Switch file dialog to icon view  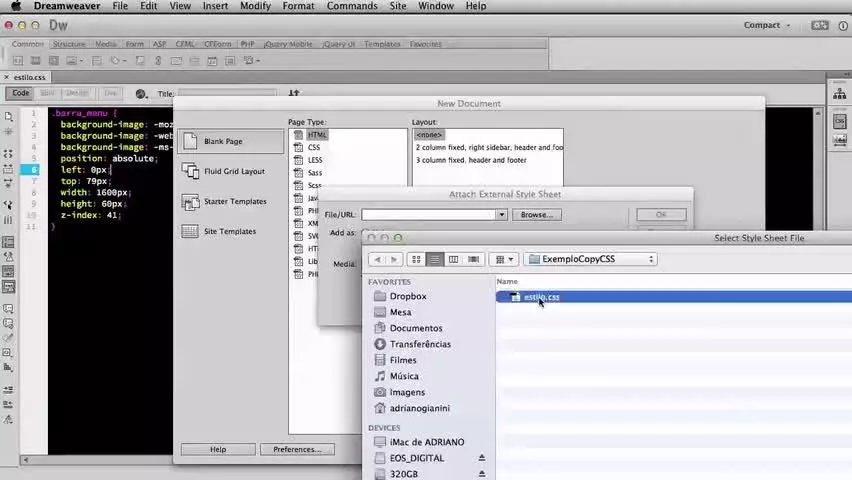(416, 259)
